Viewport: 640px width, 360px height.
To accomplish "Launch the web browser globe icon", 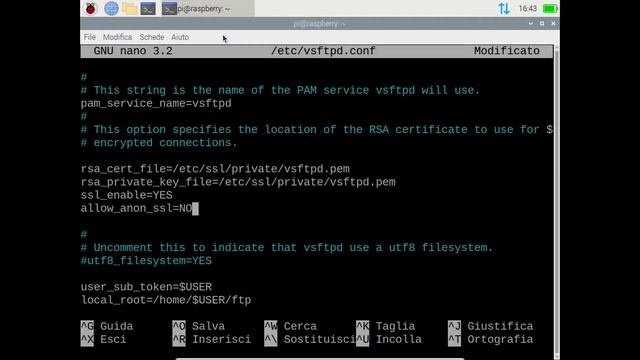I will pyautogui.click(x=111, y=8).
